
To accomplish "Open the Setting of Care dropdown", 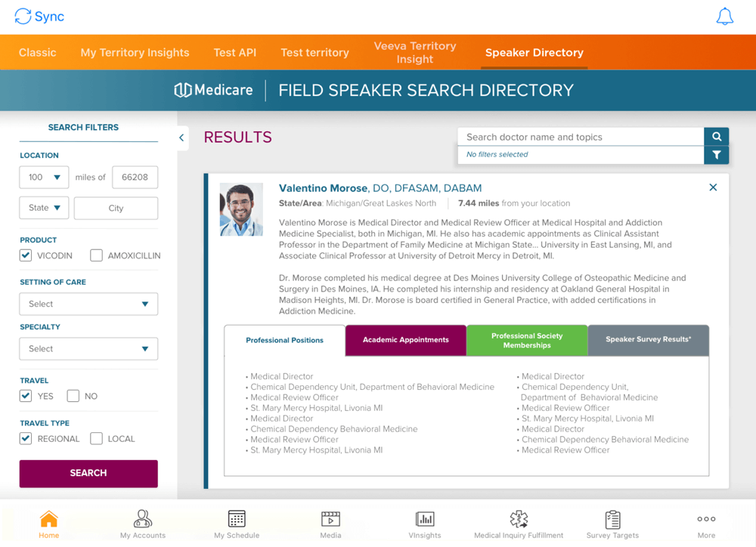I will click(88, 304).
